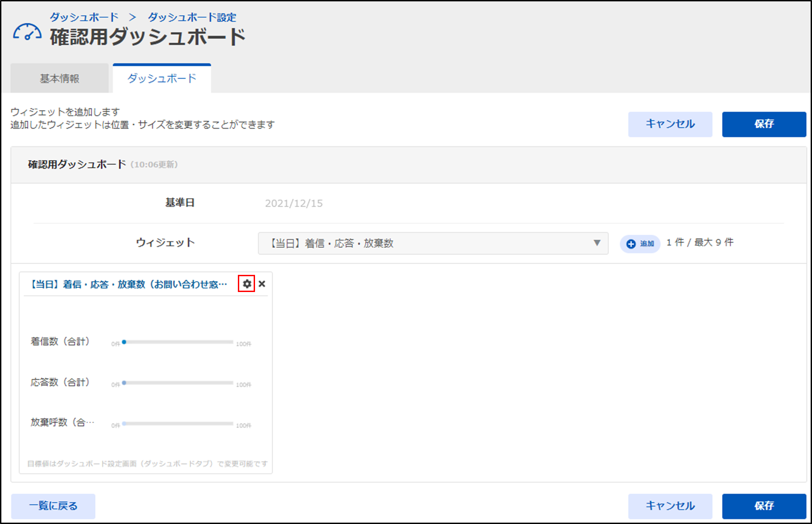812x524 pixels.
Task: Click the top キャンセル button
Action: pyautogui.click(x=670, y=124)
